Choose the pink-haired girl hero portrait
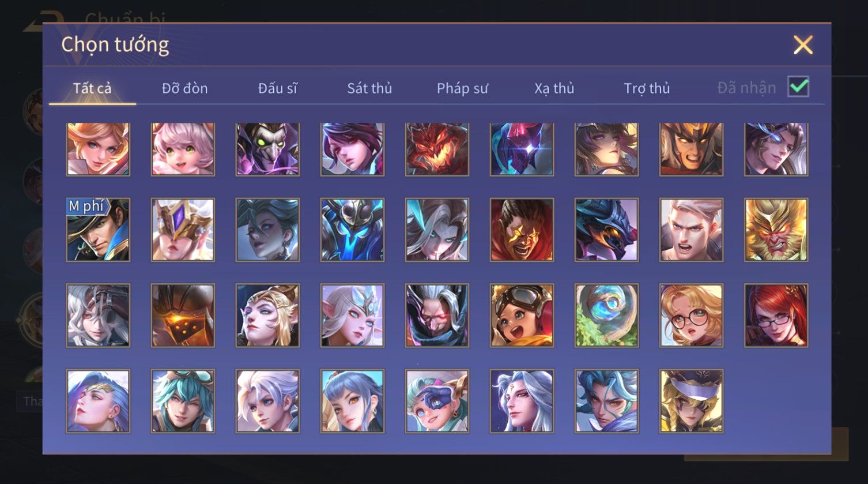 pyautogui.click(x=183, y=149)
